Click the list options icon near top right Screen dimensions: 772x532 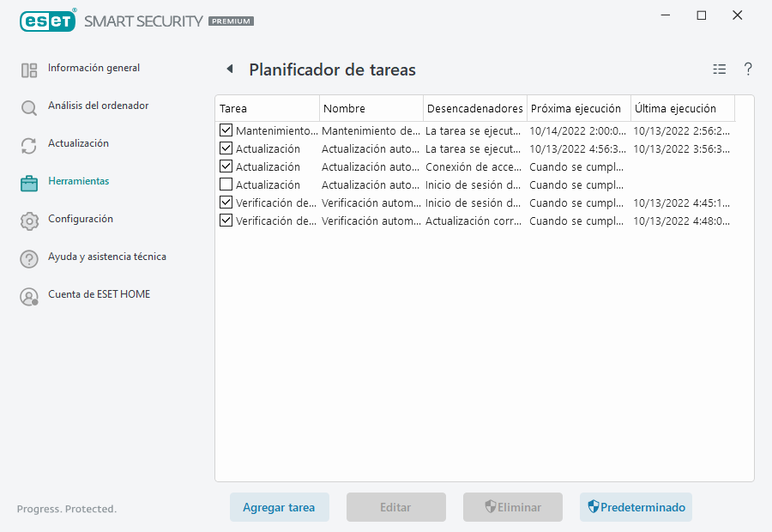(719, 69)
